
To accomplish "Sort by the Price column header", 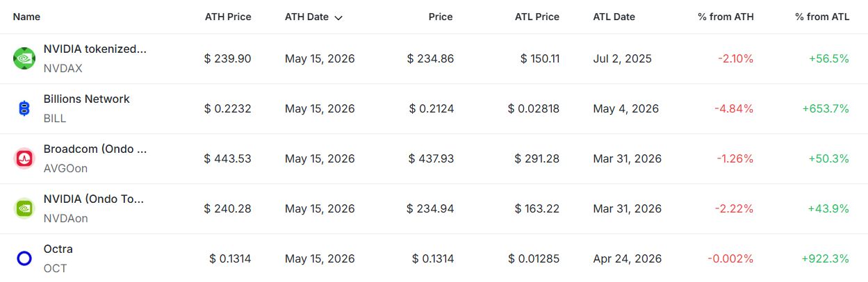I will coord(441,17).
